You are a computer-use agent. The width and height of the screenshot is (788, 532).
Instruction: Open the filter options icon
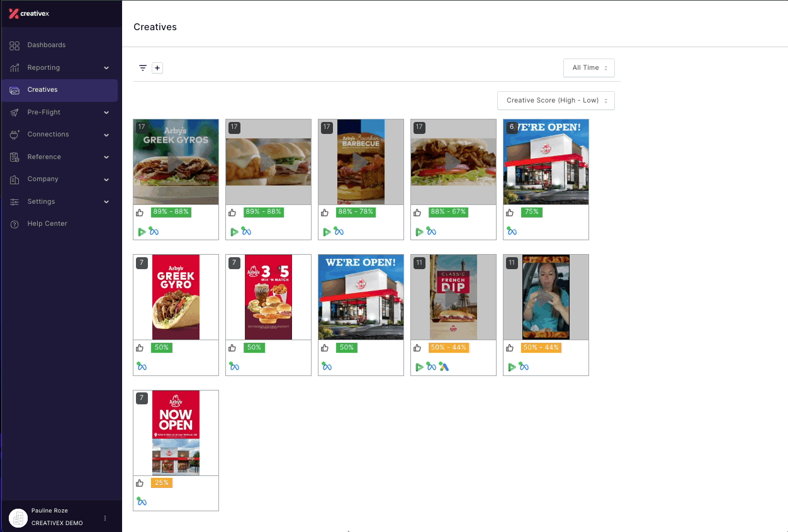[x=143, y=68]
